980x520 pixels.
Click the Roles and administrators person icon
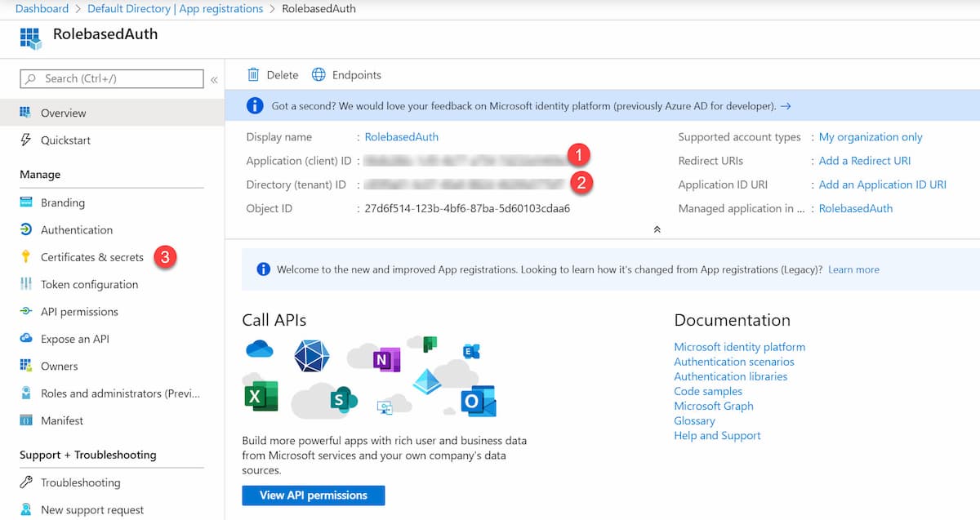click(25, 393)
